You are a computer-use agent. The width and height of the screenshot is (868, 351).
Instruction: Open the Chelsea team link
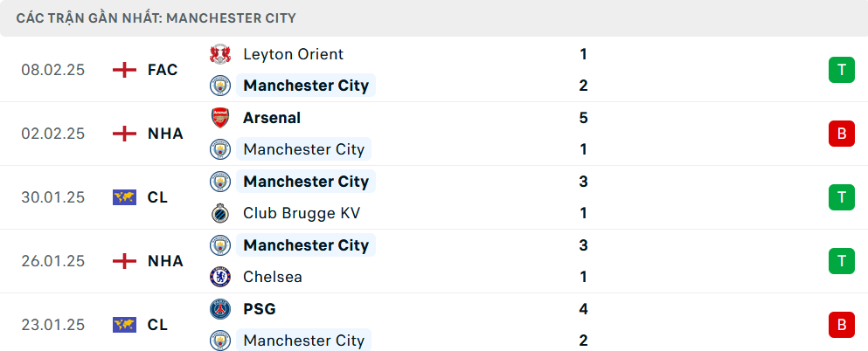[273, 277]
